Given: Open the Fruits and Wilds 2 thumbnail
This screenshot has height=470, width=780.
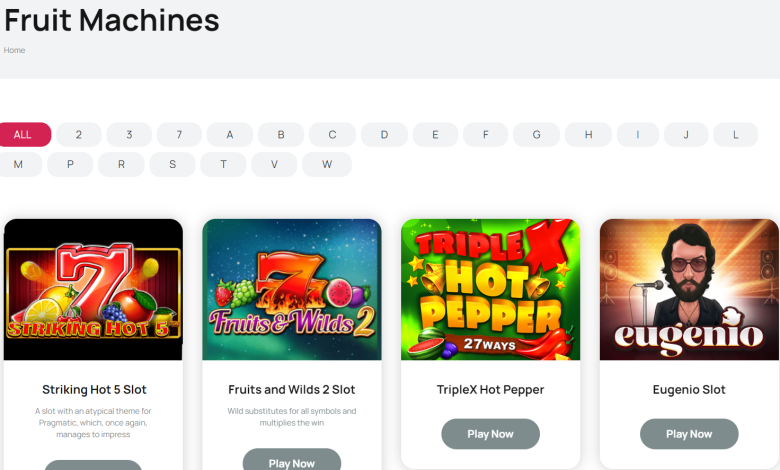Looking at the screenshot, I should (291, 289).
